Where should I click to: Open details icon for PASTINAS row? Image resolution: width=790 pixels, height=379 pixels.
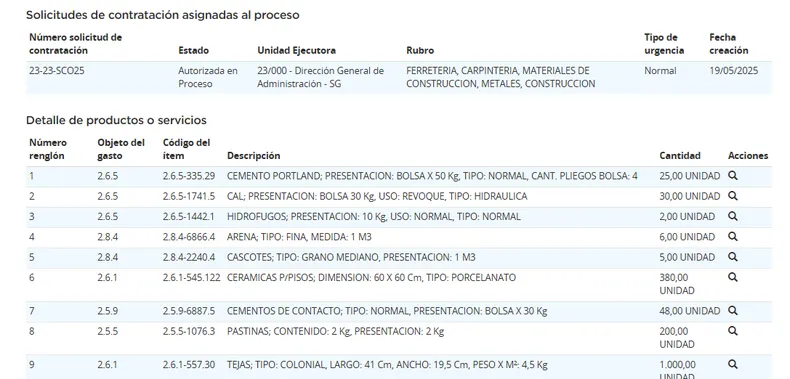pyautogui.click(x=733, y=331)
